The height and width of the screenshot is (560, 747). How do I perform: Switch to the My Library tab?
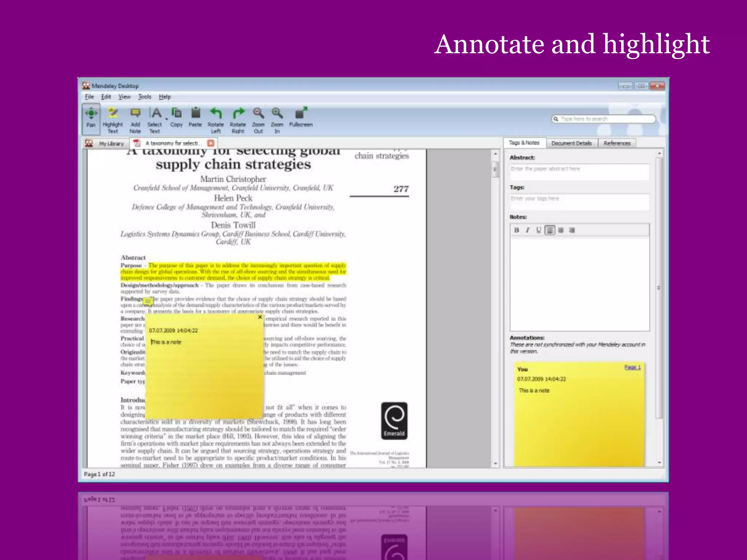(x=106, y=143)
